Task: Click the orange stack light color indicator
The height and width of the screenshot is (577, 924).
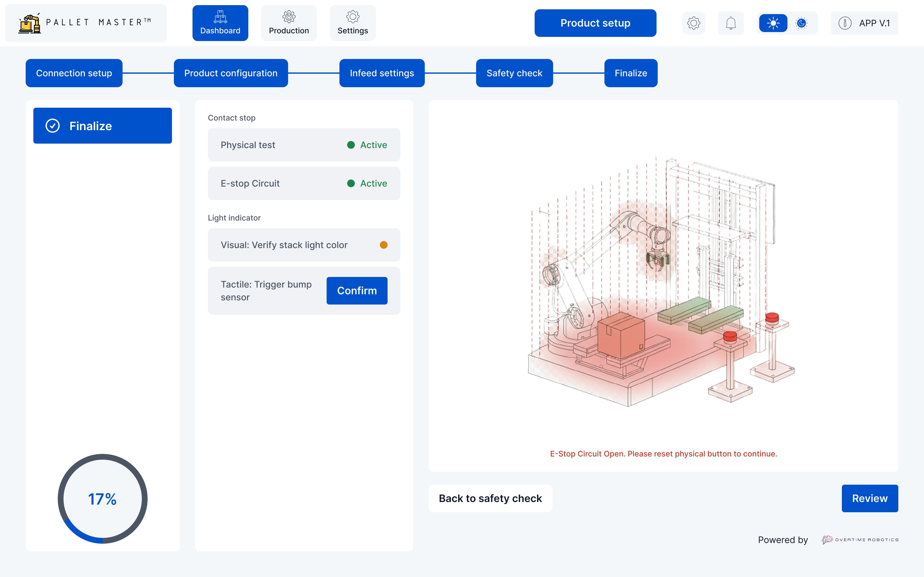Action: (383, 245)
